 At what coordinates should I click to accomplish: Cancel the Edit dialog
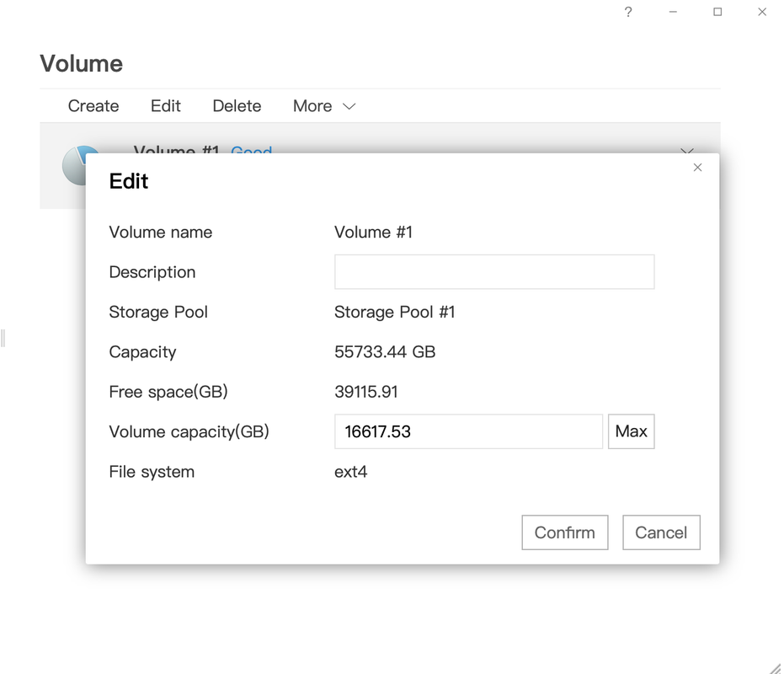point(661,532)
